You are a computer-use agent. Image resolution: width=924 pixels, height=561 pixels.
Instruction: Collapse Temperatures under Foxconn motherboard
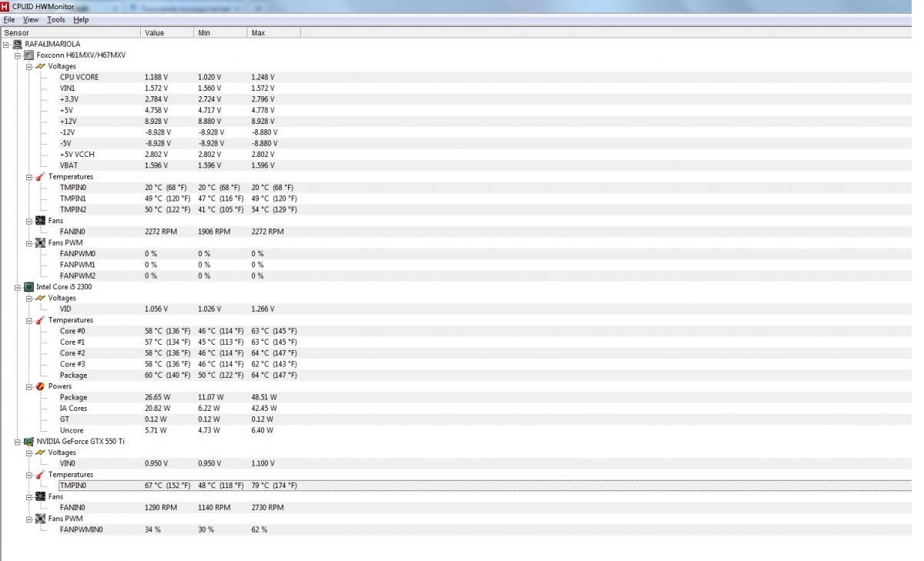coord(28,176)
